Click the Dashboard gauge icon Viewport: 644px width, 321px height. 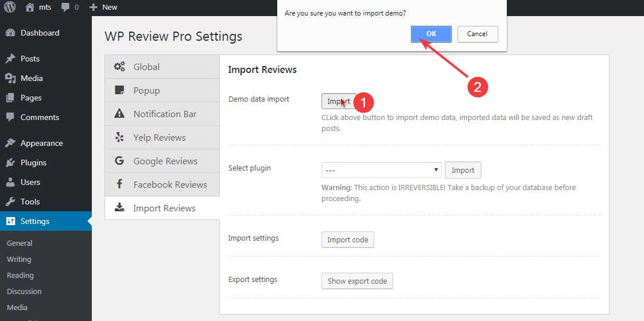pos(11,33)
